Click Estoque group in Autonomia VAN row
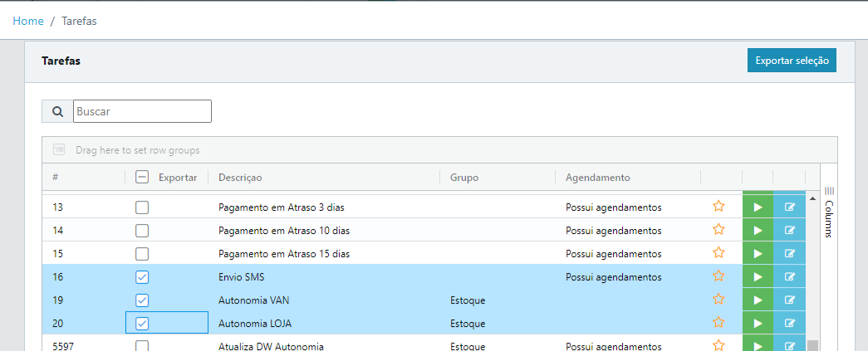Image resolution: width=868 pixels, height=351 pixels. coord(468,300)
